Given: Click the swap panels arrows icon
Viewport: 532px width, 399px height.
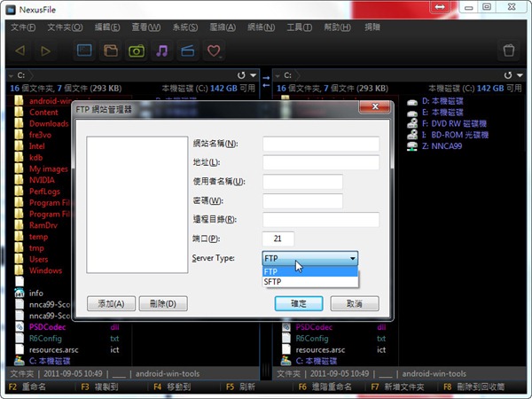Looking at the screenshot, I should tap(266, 82).
